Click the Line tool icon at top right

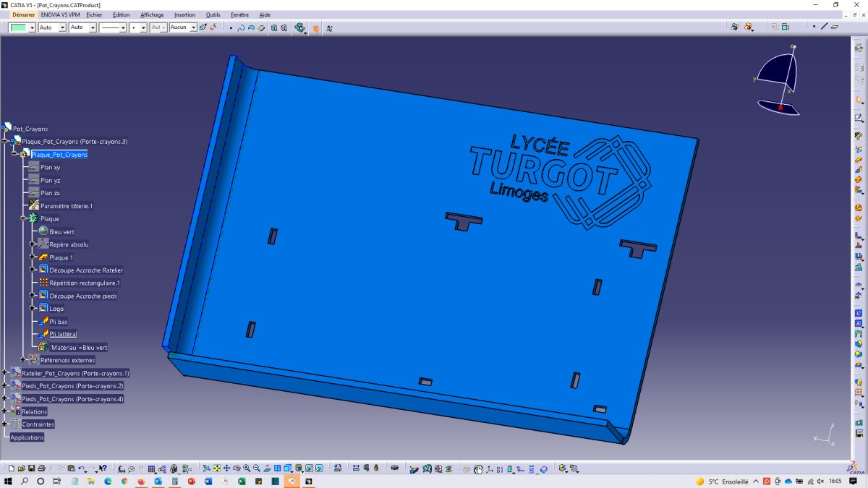[824, 27]
